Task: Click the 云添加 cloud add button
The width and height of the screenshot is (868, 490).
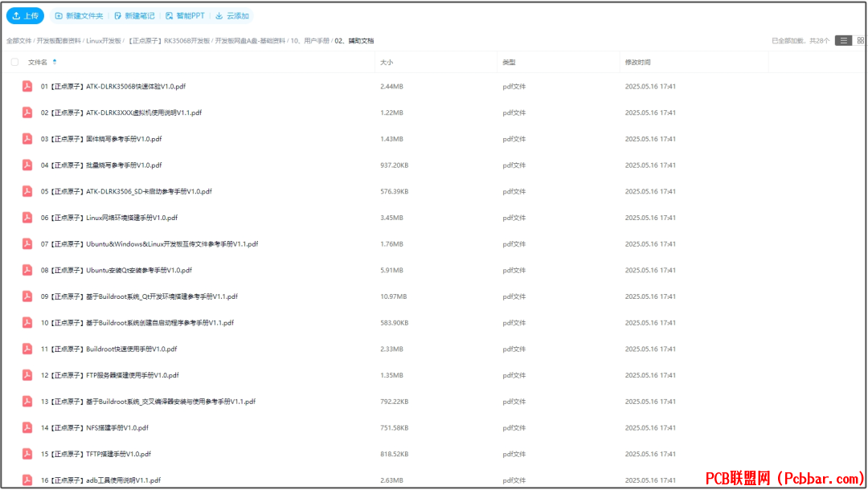Action: 232,16
